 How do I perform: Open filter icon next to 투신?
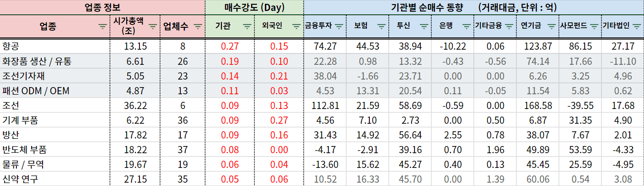423,26
